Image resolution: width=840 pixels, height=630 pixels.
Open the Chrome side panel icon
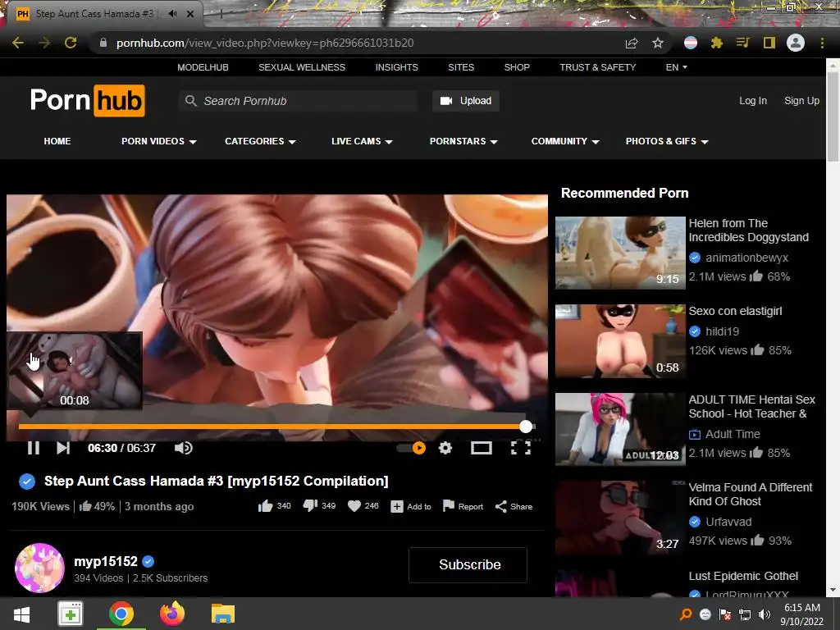(x=769, y=43)
